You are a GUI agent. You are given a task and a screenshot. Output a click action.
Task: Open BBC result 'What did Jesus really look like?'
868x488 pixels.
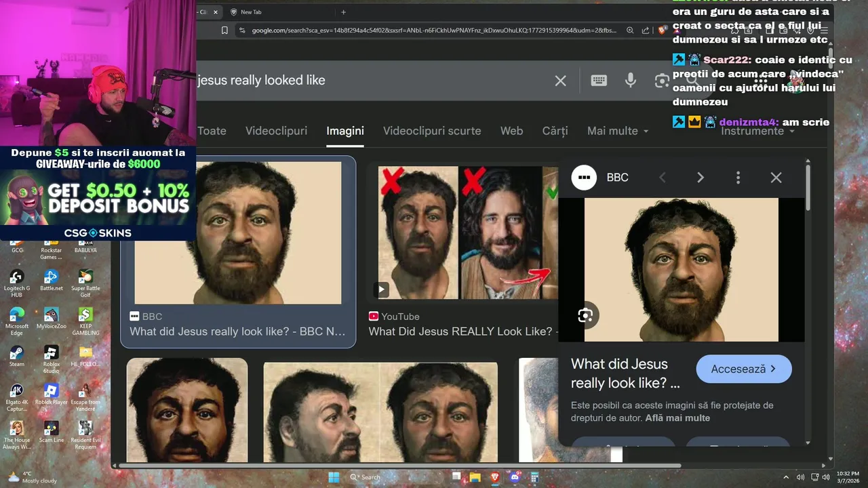coord(237,331)
